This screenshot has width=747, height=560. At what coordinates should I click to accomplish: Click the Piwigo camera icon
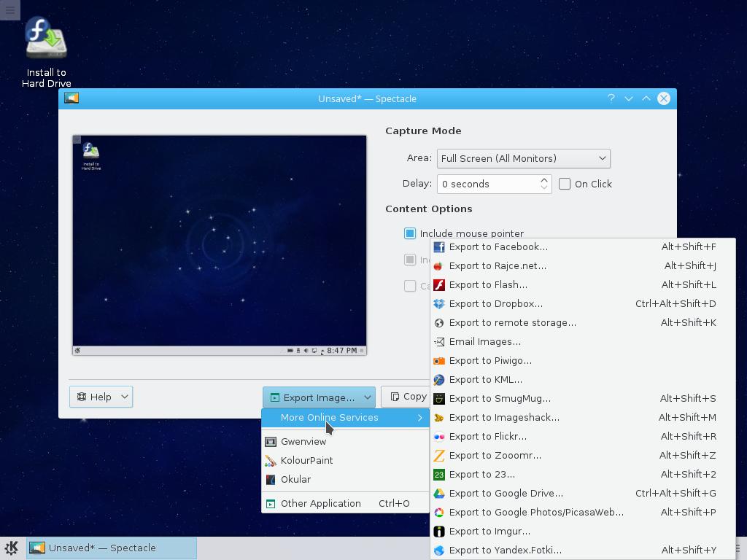pos(438,361)
